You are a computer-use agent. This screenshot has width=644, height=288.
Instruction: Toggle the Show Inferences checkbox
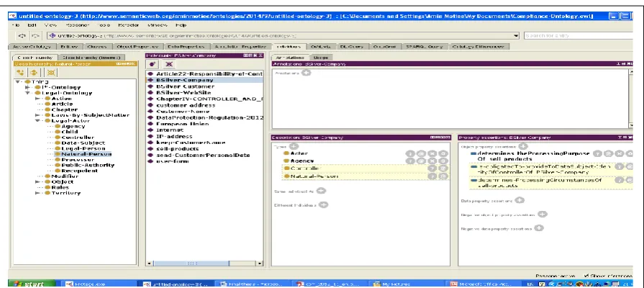click(586, 276)
